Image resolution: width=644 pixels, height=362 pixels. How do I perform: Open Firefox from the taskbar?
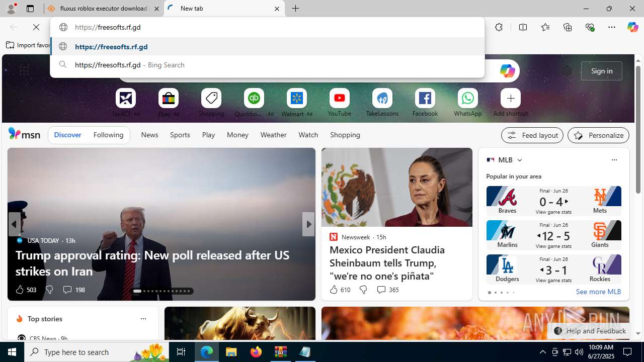(256, 352)
